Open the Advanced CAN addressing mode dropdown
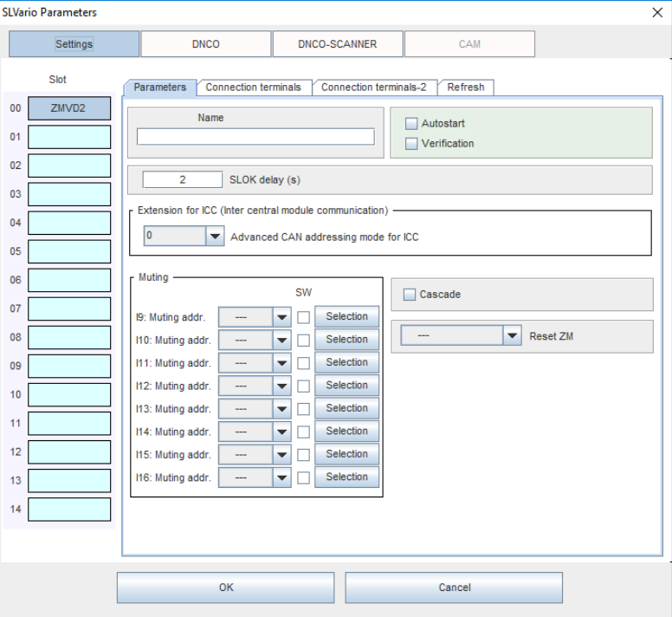 215,237
